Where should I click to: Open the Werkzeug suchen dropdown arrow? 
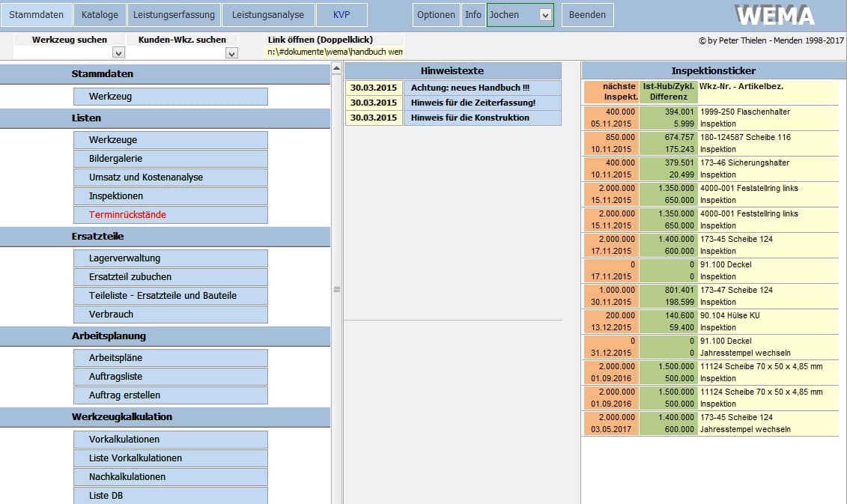[x=118, y=53]
